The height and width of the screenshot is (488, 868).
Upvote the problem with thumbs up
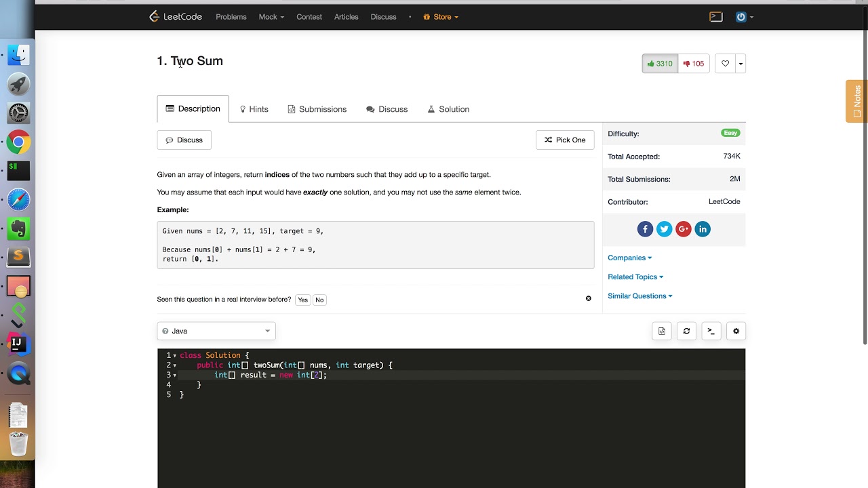(660, 64)
